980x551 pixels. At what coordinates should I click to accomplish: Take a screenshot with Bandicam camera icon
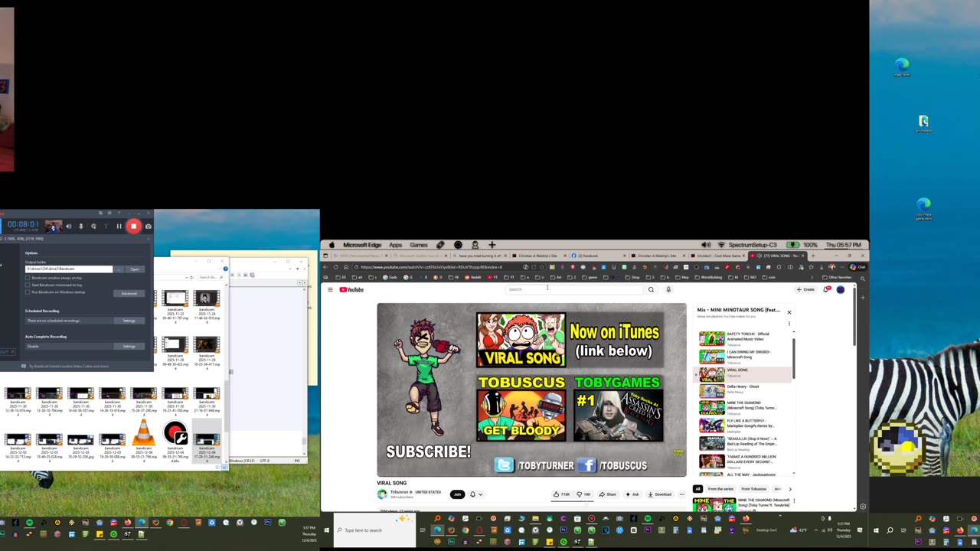point(148,227)
